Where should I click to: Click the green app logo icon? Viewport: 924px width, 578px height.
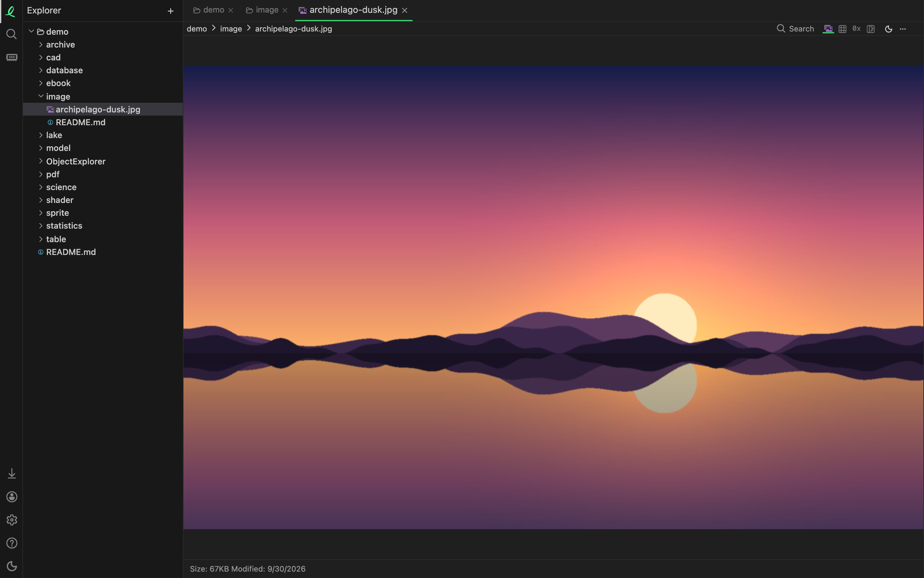pyautogui.click(x=11, y=11)
